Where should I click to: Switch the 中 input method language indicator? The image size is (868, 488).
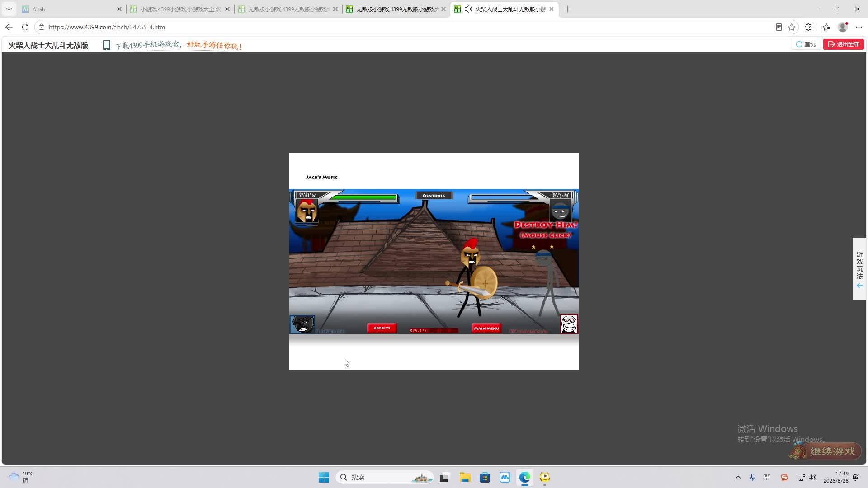[x=767, y=477]
